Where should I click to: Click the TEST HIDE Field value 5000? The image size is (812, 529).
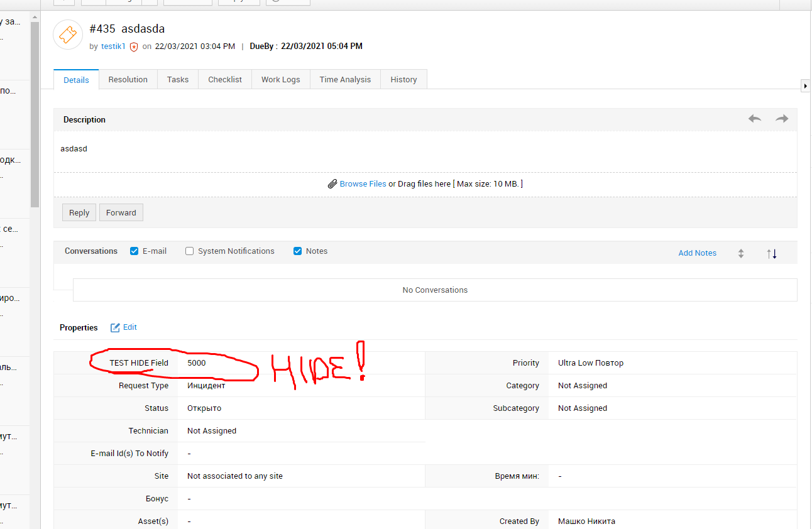(x=197, y=363)
